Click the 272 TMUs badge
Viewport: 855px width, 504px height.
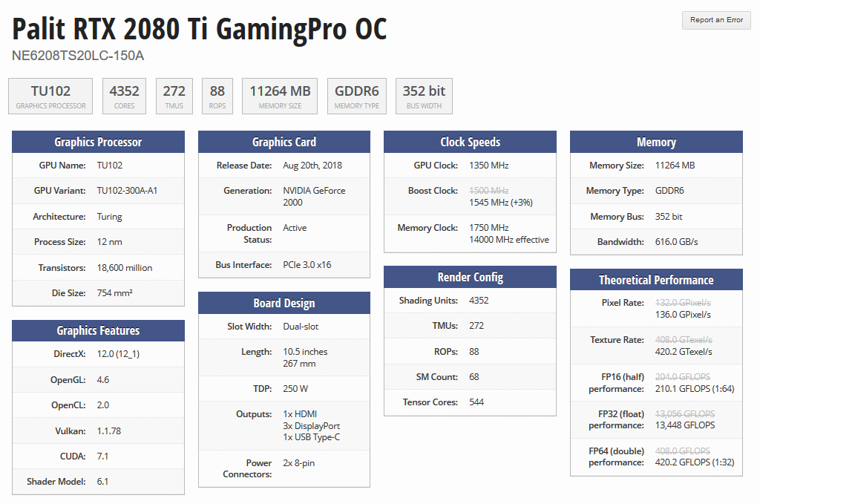click(174, 96)
